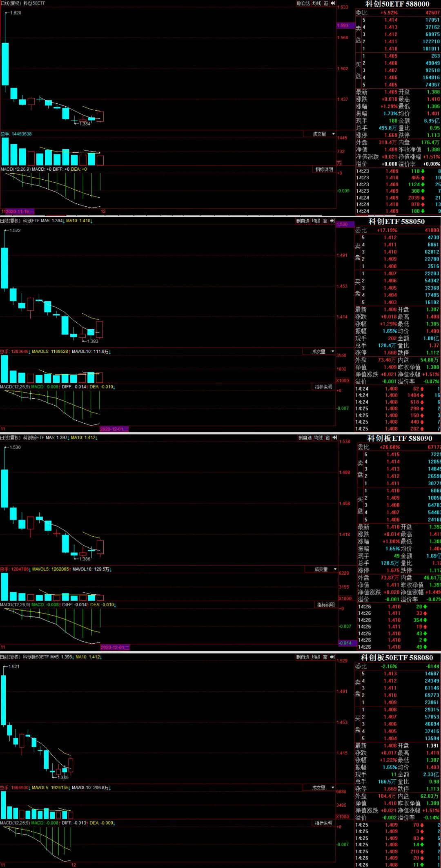Toggle 均线 moving averages in 科创50ETF 588000 chart
Image resolution: width=441 pixels, height=868 pixels.
[317, 3]
